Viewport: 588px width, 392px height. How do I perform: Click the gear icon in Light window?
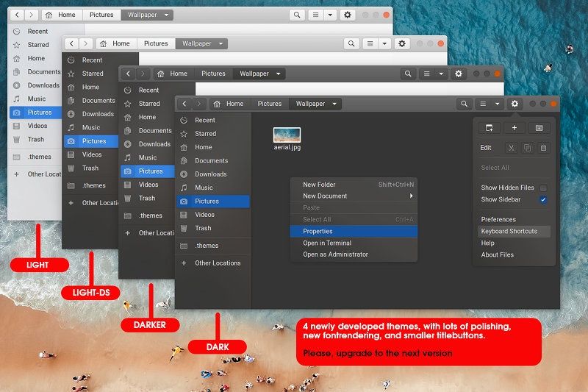click(x=347, y=15)
